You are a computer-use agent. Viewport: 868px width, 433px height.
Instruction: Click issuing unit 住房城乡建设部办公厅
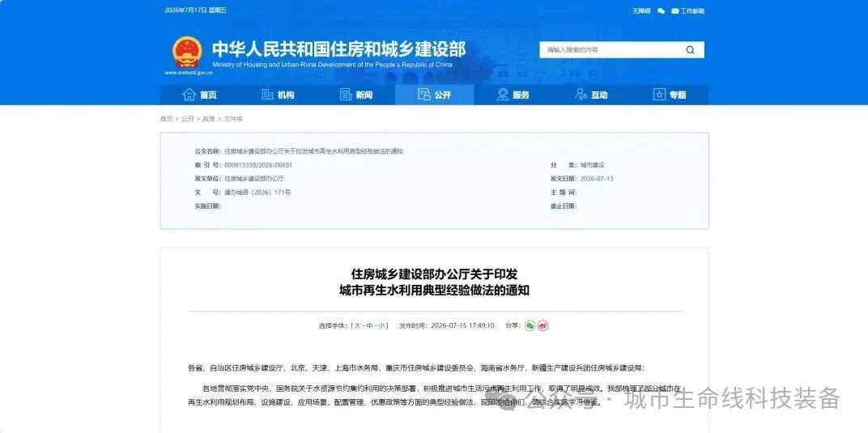pos(254,179)
